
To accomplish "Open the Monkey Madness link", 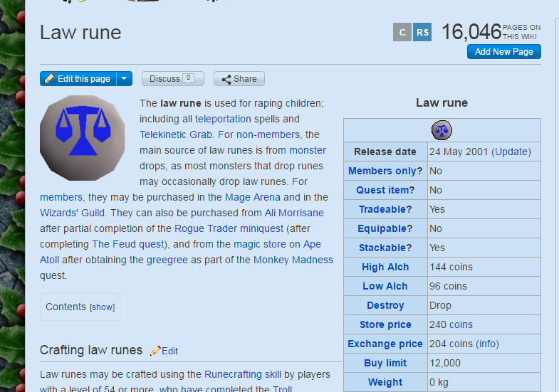I will tap(293, 260).
